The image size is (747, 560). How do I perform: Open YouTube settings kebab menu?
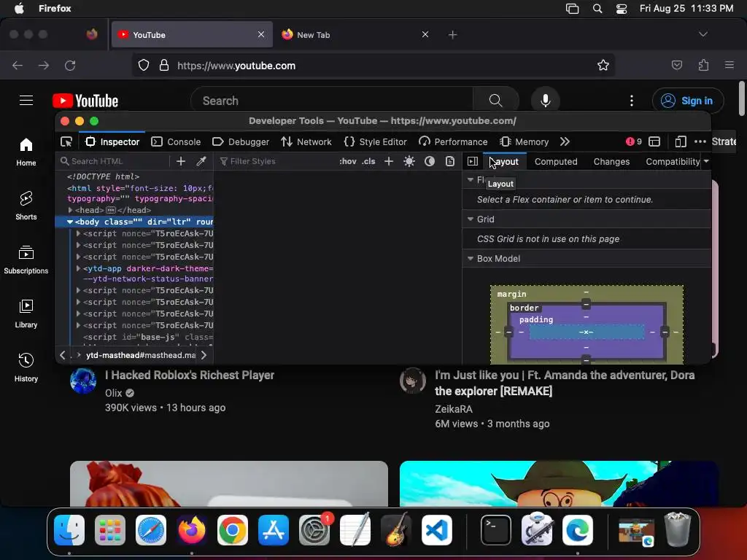tap(632, 101)
